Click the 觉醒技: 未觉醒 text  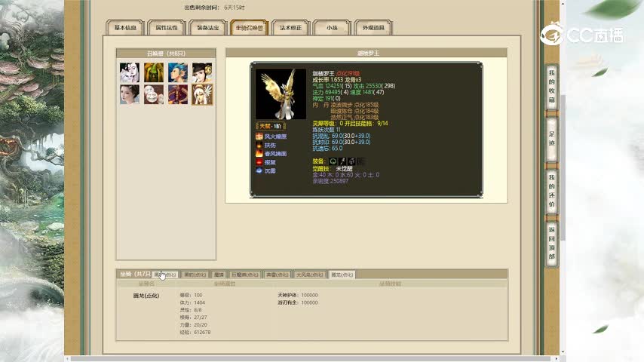333,169
